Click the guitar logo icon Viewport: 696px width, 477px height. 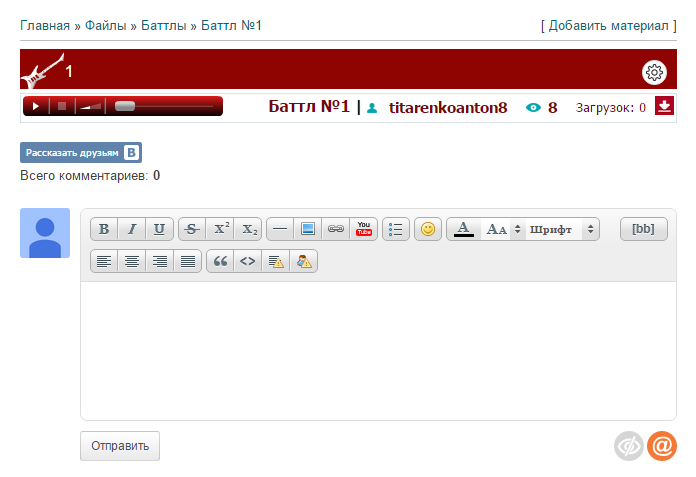[43, 71]
